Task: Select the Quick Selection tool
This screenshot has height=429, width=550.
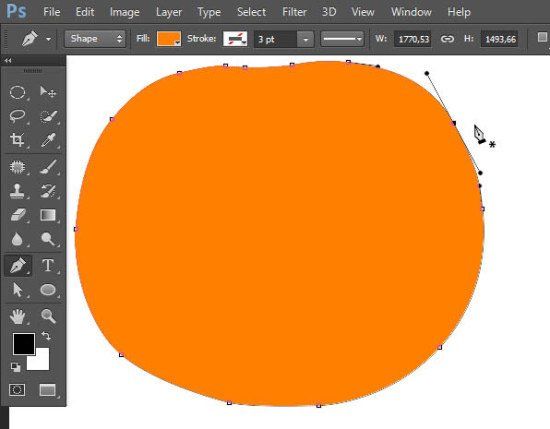Action: [48, 116]
